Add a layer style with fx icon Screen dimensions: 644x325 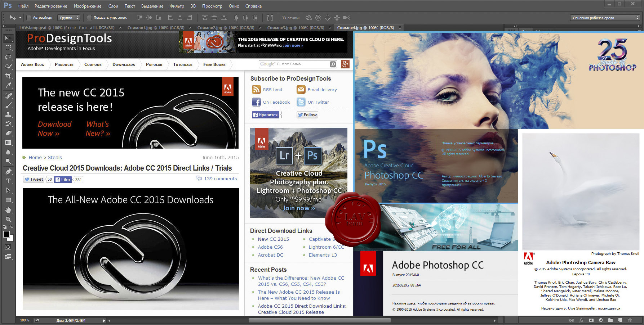[x=581, y=320]
